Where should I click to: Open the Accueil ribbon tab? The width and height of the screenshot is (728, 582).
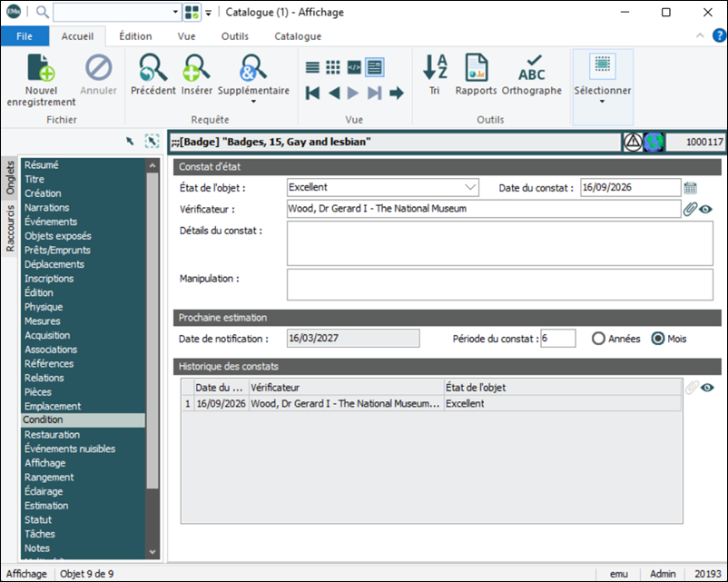tap(77, 36)
